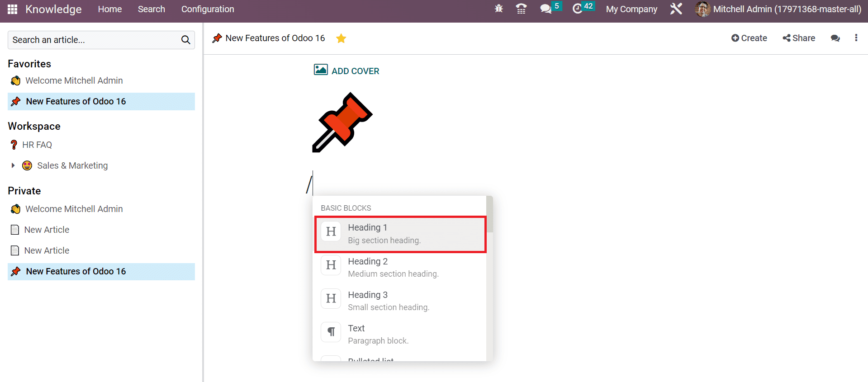This screenshot has width=868, height=382.
Task: Click the search magnifier icon
Action: pyautogui.click(x=185, y=40)
